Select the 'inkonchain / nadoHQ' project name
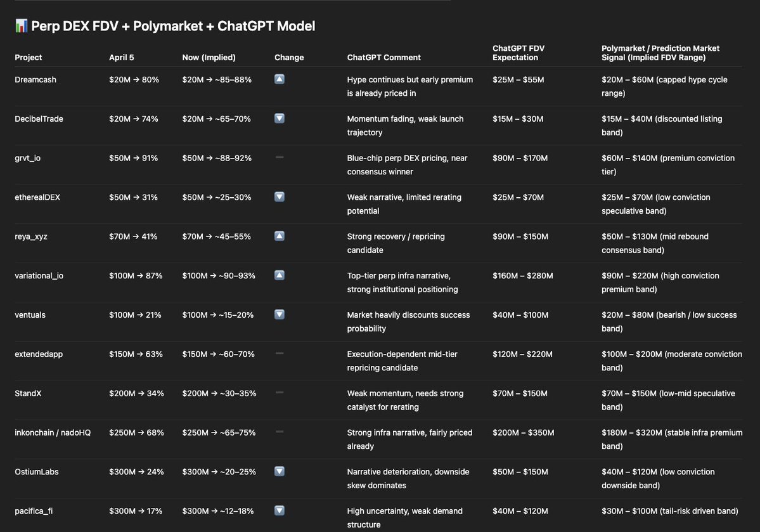Image resolution: width=760 pixels, height=532 pixels. click(x=53, y=432)
